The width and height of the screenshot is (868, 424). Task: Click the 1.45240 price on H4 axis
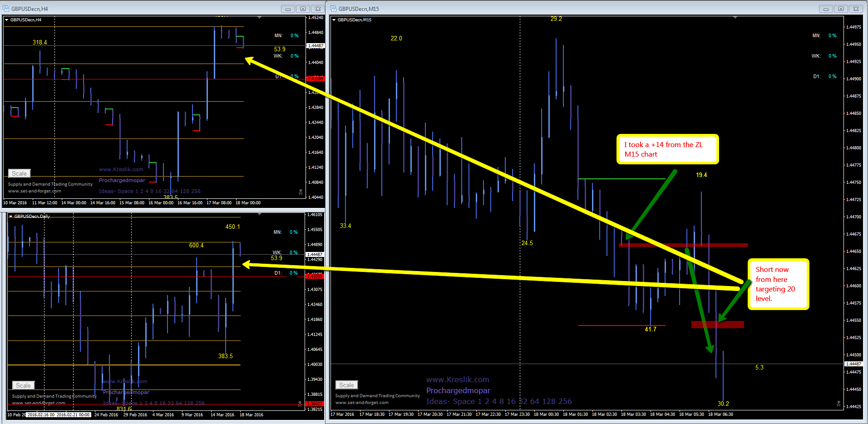coord(316,17)
